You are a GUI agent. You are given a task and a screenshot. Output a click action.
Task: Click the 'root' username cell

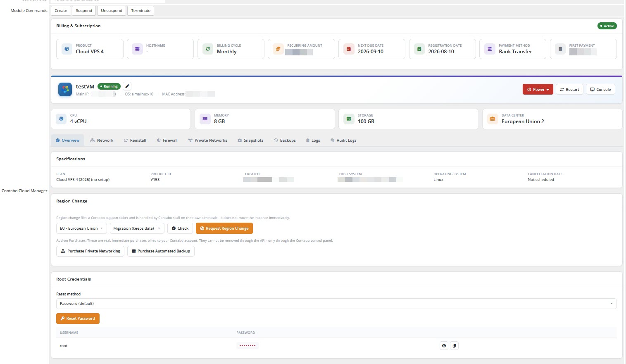coord(64,346)
